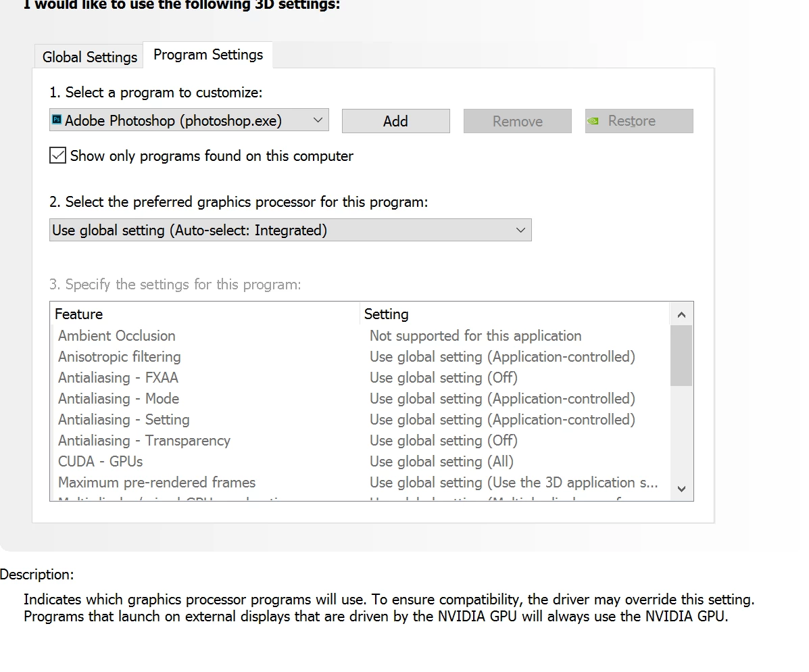Click the Feature column header
The width and height of the screenshot is (809, 672).
(205, 314)
